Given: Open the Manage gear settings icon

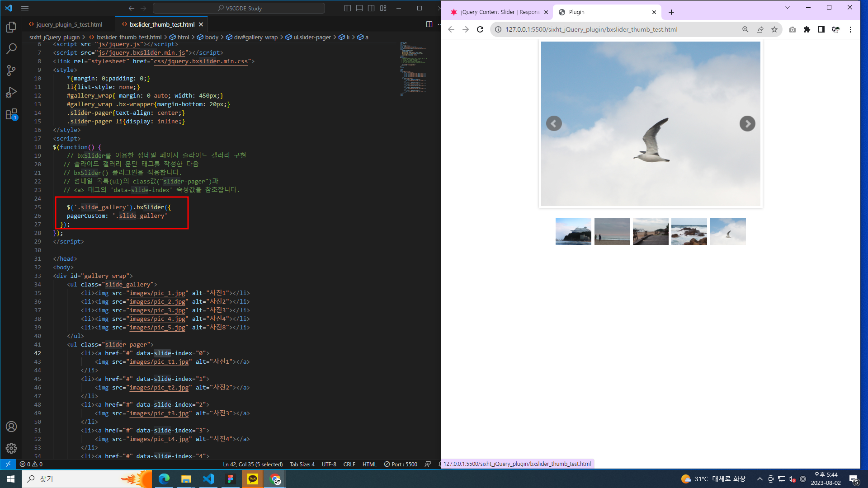Looking at the screenshot, I should coord(11,448).
